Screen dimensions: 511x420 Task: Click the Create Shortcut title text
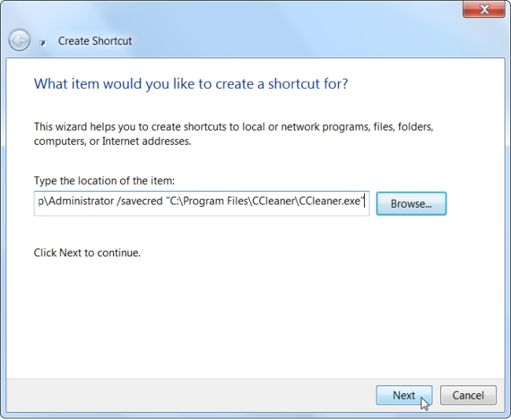(95, 41)
